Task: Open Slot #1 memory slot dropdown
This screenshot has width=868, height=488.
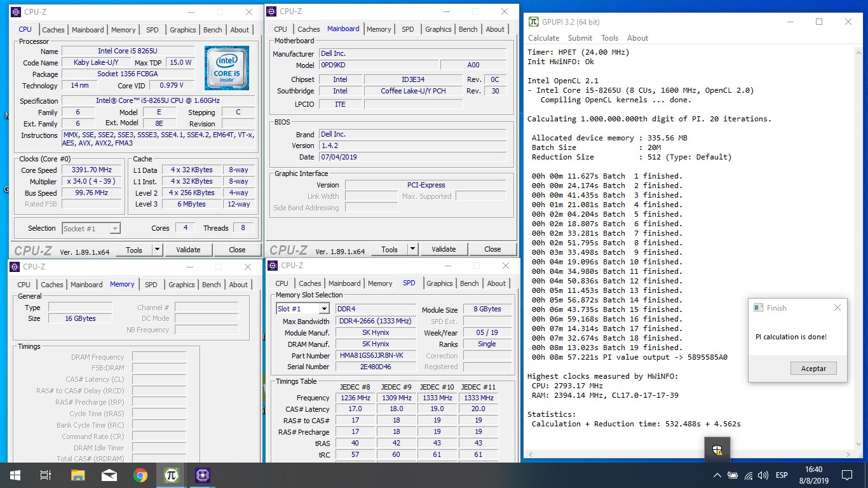Action: click(x=302, y=309)
